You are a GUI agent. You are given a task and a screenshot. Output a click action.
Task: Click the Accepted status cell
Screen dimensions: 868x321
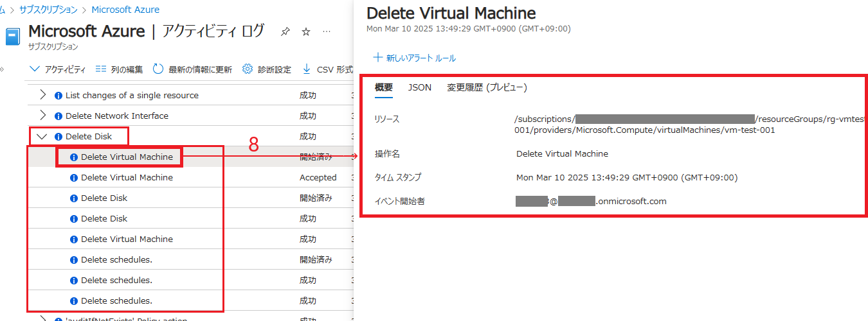[x=318, y=177]
